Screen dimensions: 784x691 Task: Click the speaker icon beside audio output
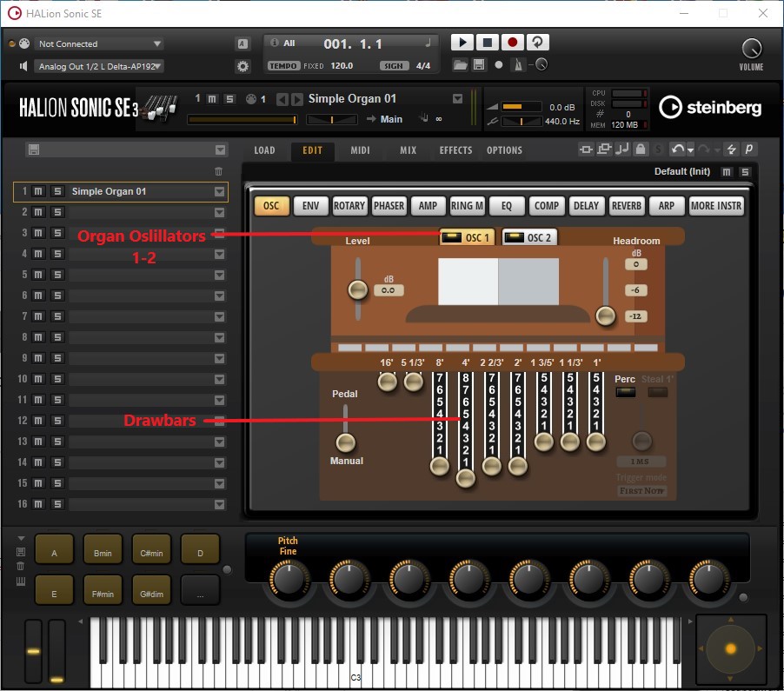(x=23, y=66)
